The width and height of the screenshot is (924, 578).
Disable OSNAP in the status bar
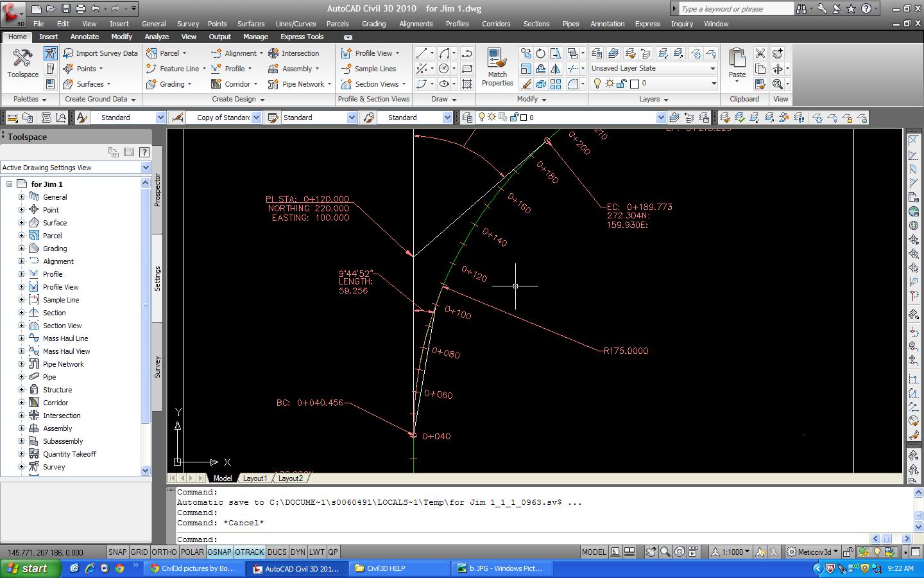219,552
